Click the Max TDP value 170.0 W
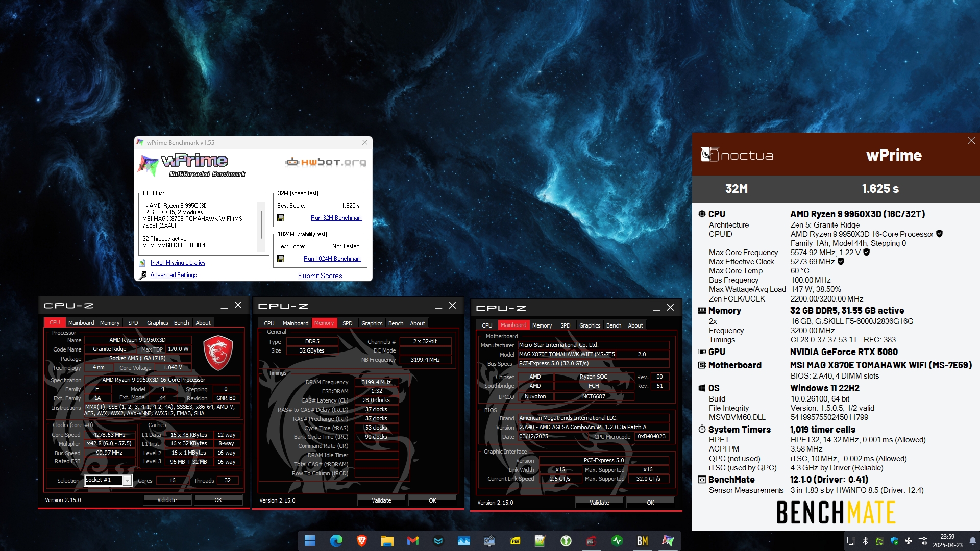Image resolution: width=980 pixels, height=551 pixels. (x=178, y=349)
